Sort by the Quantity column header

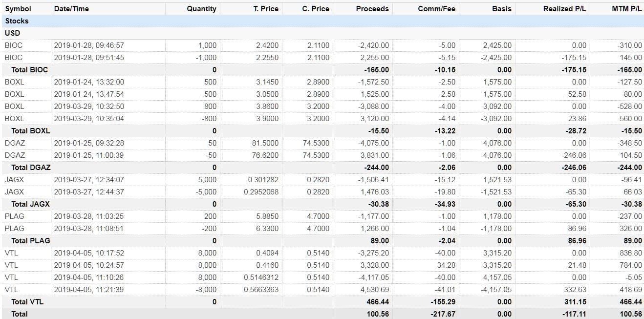click(x=201, y=9)
